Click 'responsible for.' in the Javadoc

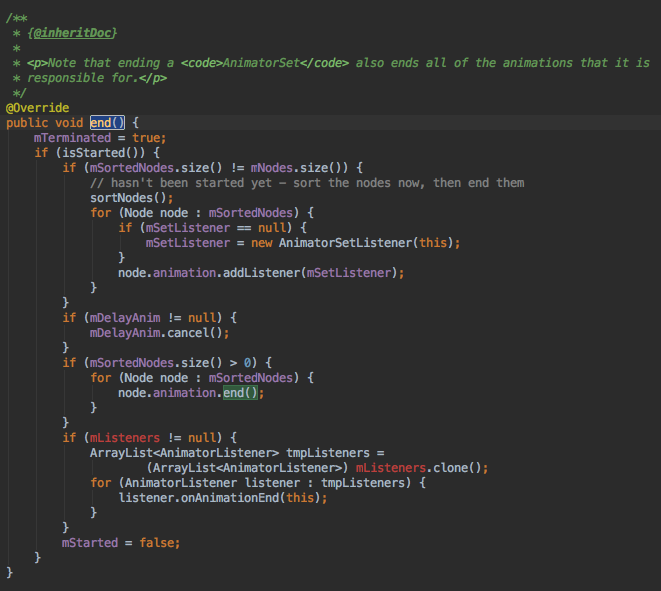pos(83,78)
